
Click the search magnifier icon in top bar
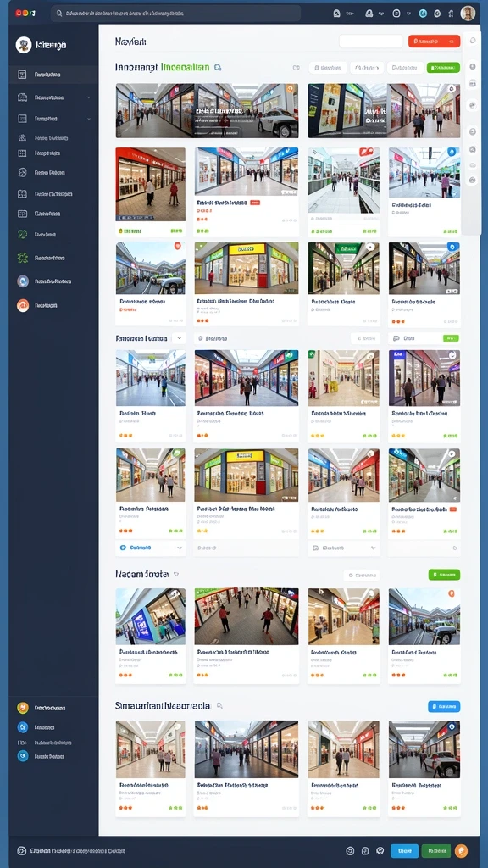coord(59,14)
